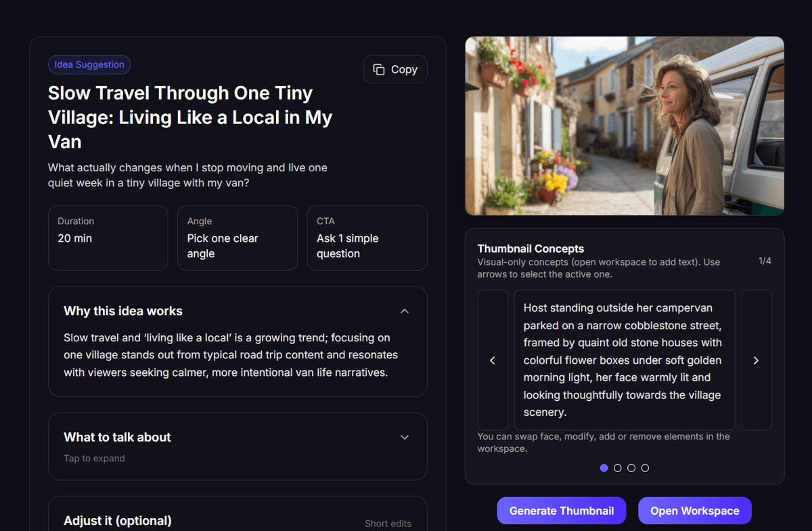Collapse the 'Why this idea works' section
This screenshot has width=812, height=531.
404,311
